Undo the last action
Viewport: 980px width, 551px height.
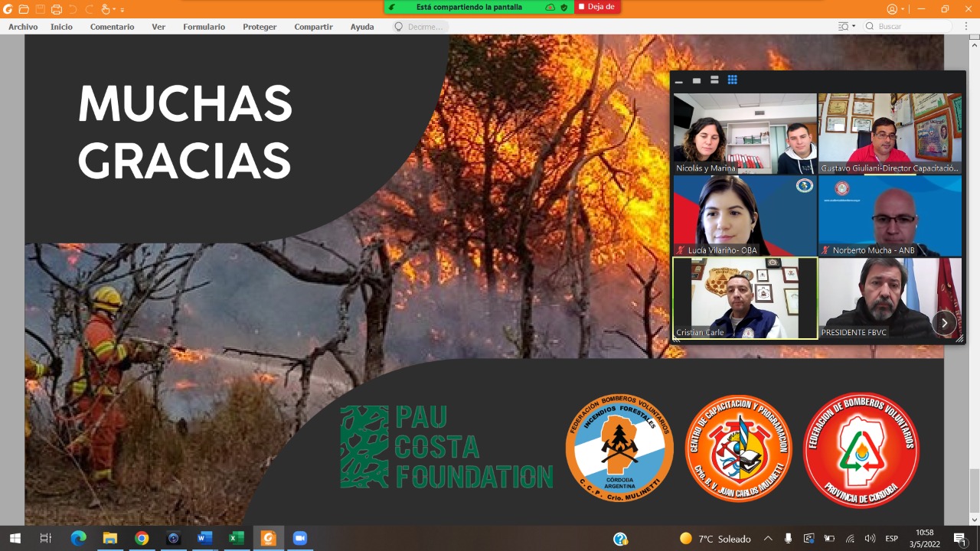coord(73,9)
